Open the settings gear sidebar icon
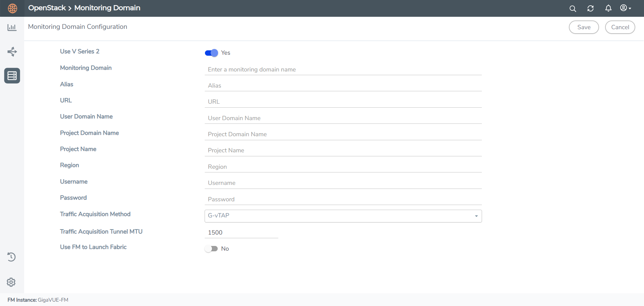 click(x=11, y=282)
